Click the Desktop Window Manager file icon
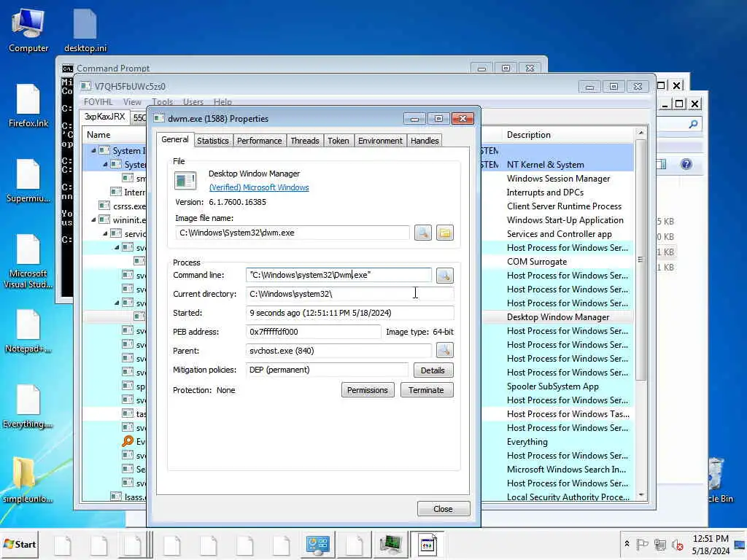This screenshot has height=560, width=747. 185,181
